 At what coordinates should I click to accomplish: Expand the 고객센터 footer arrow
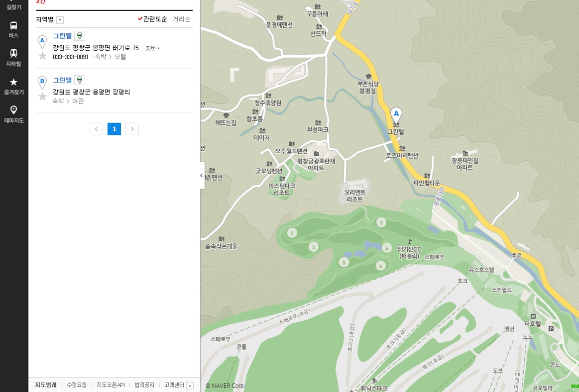(190, 386)
